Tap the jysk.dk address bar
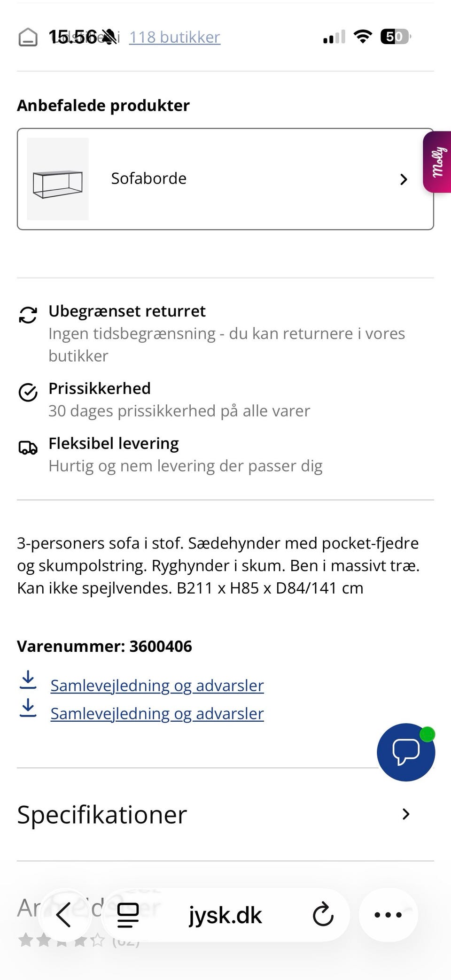Screen dimensions: 451x980 point(225,915)
